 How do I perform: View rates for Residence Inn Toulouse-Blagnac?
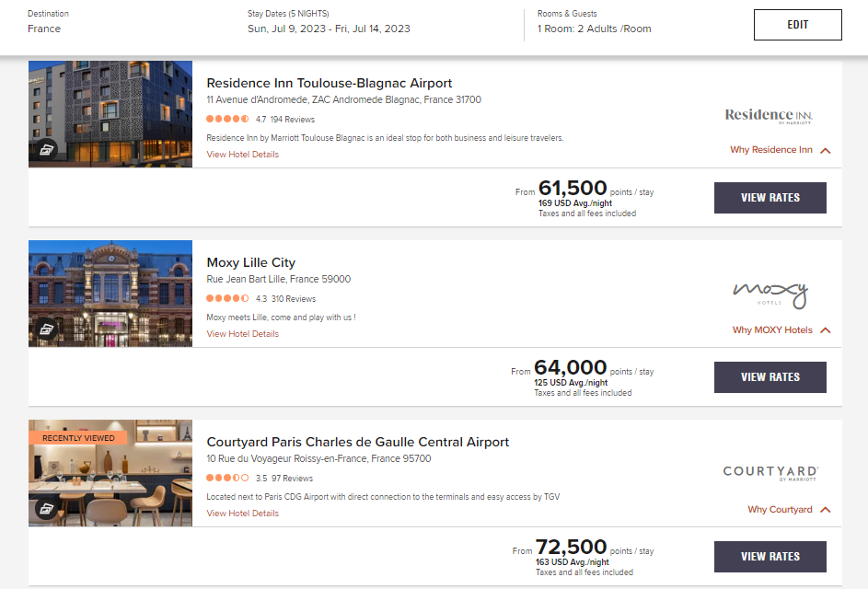[770, 198]
